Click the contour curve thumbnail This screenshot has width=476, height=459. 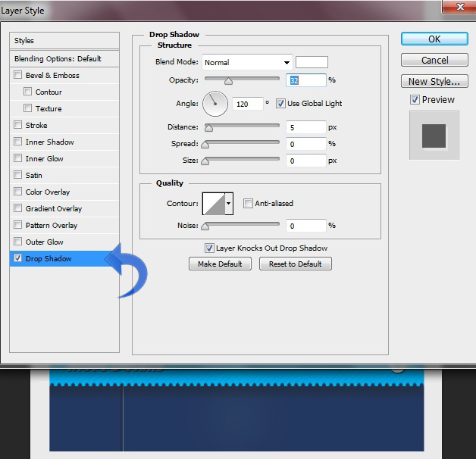tap(214, 204)
